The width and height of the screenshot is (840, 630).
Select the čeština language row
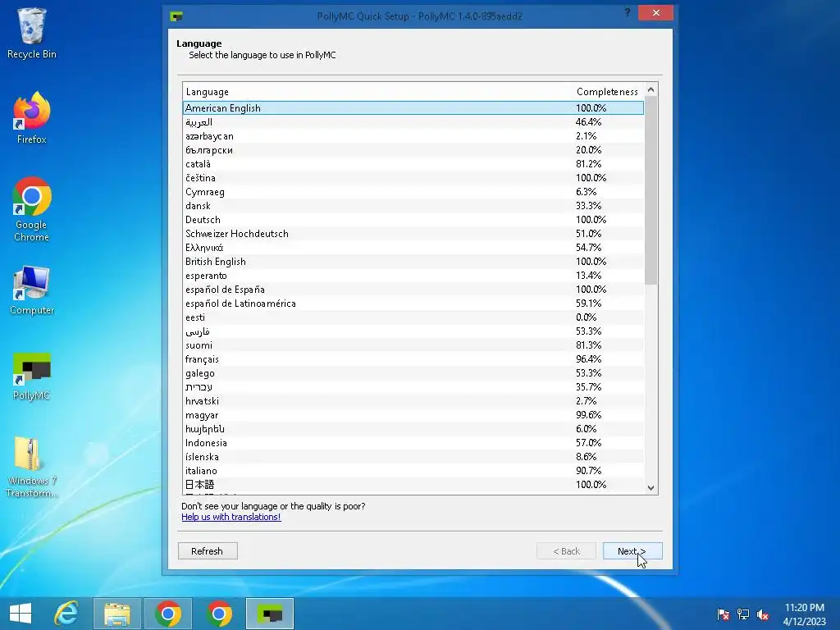pyautogui.click(x=413, y=178)
